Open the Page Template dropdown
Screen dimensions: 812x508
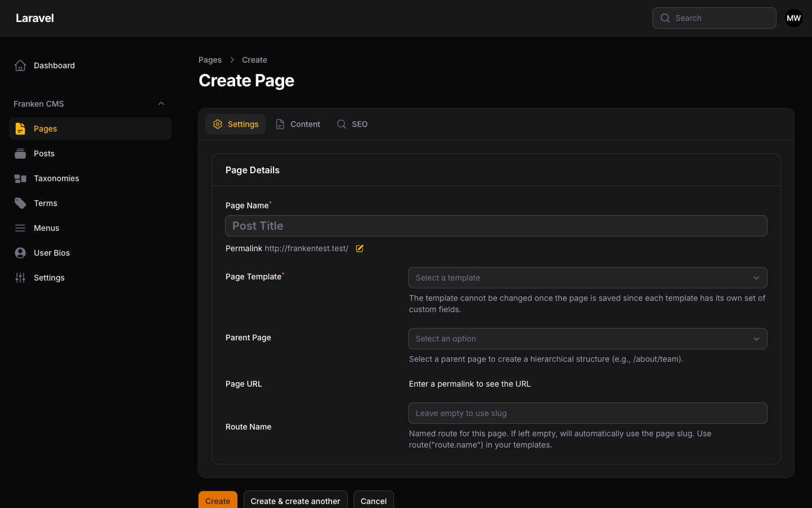pos(588,278)
